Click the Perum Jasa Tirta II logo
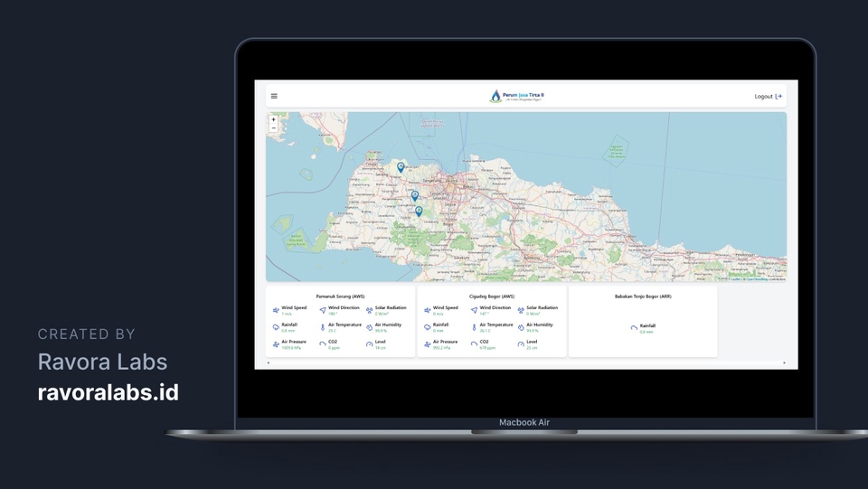The width and height of the screenshot is (868, 489). pos(517,96)
